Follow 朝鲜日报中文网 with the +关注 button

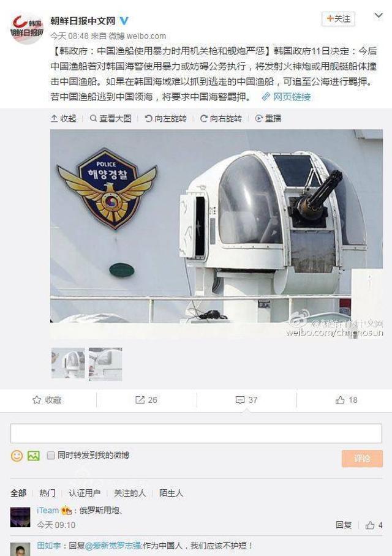point(338,19)
